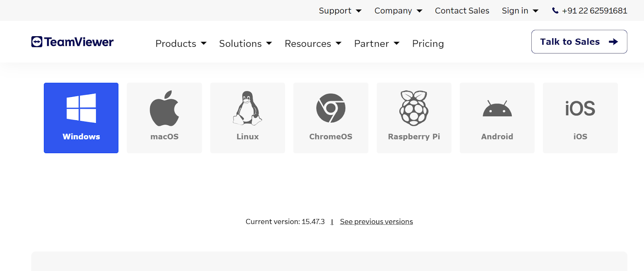Click the TeamViewer logo

pyautogui.click(x=72, y=42)
